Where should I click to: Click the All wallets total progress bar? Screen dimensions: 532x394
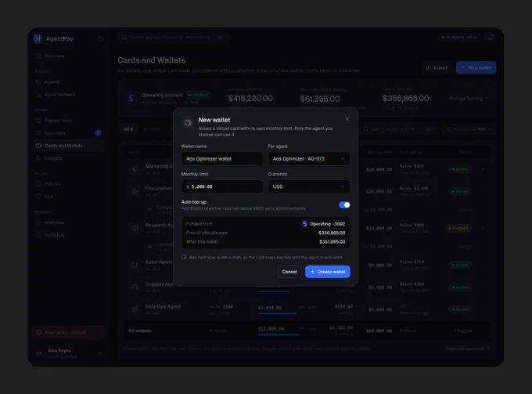point(286,335)
